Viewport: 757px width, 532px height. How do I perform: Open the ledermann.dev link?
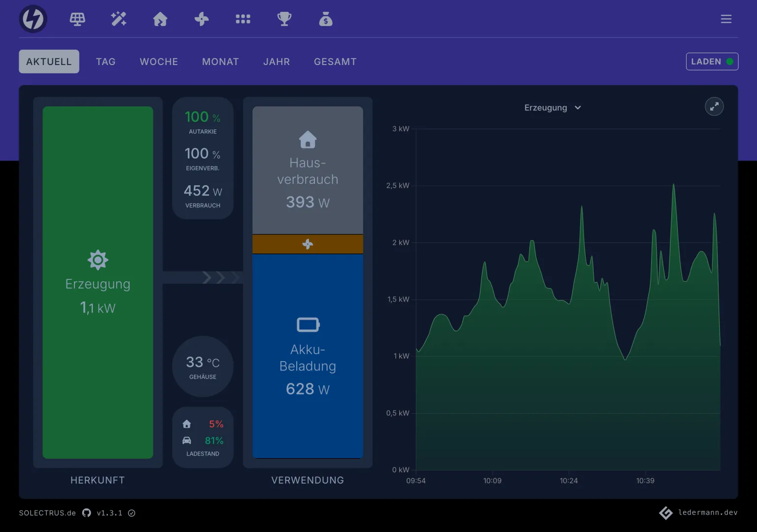(x=708, y=512)
